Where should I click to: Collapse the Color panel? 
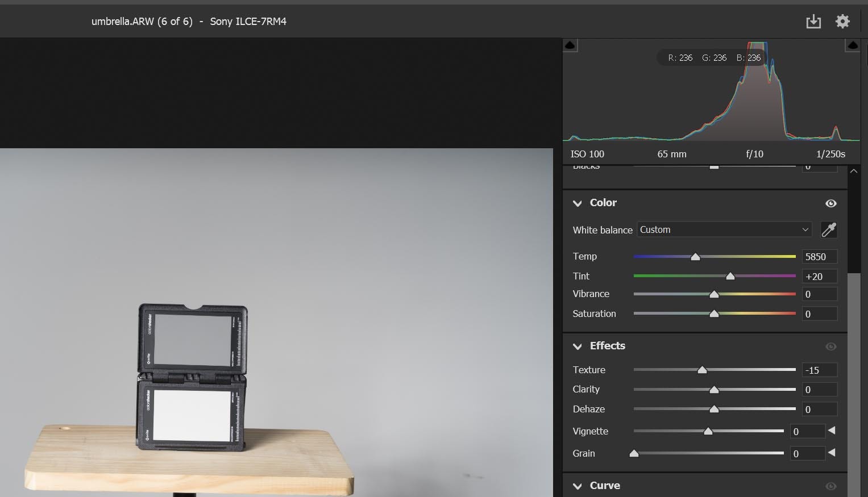(x=578, y=203)
